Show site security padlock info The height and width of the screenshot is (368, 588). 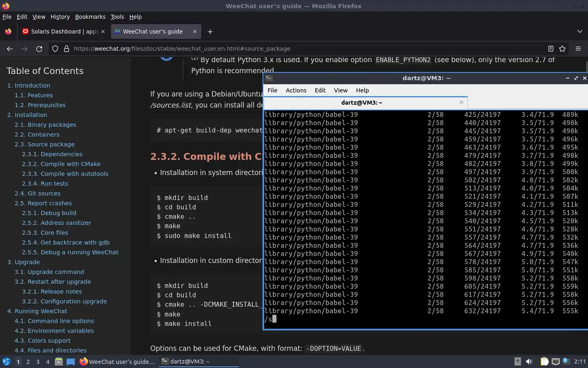coord(66,49)
